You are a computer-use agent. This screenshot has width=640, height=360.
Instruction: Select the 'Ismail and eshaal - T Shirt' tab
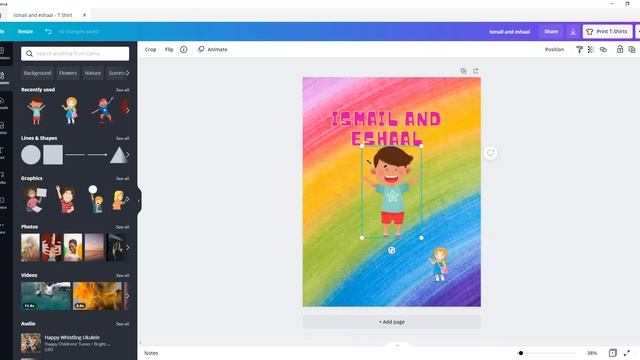click(x=43, y=15)
